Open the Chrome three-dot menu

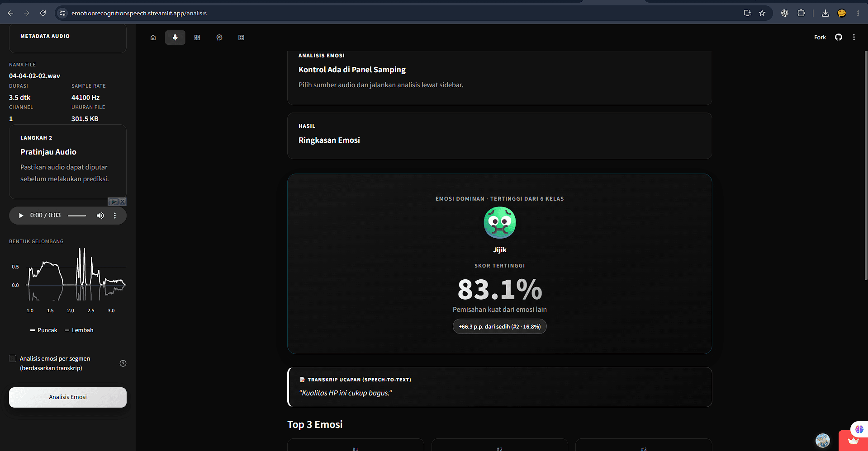(x=858, y=13)
